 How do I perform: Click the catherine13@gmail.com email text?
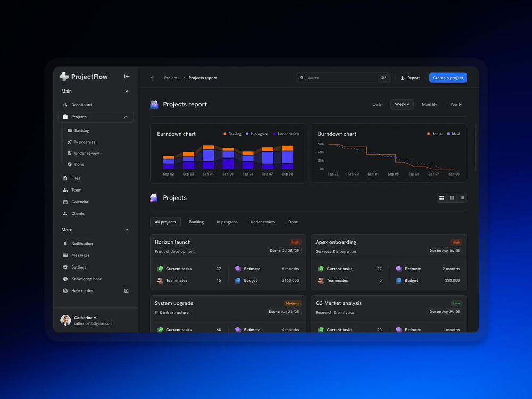[93, 323]
